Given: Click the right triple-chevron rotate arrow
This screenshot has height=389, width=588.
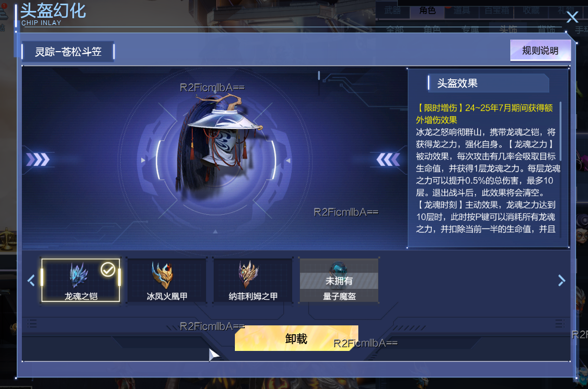Looking at the screenshot, I should [x=388, y=160].
